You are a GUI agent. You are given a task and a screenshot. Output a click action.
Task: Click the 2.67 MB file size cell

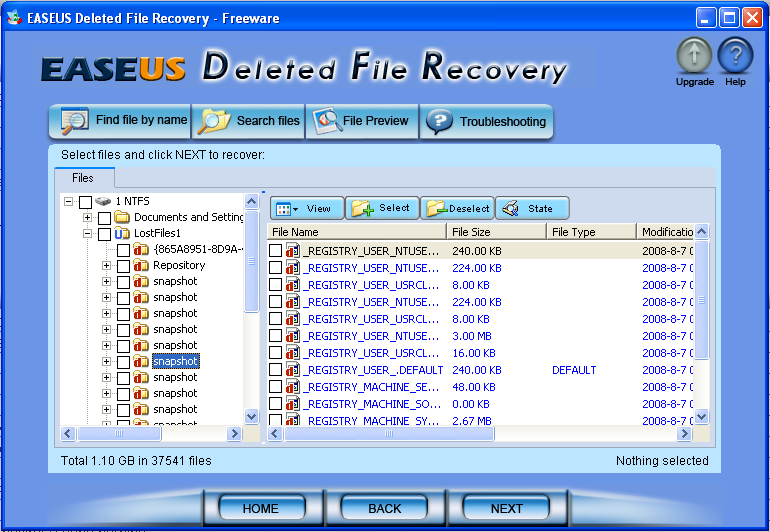(472, 421)
